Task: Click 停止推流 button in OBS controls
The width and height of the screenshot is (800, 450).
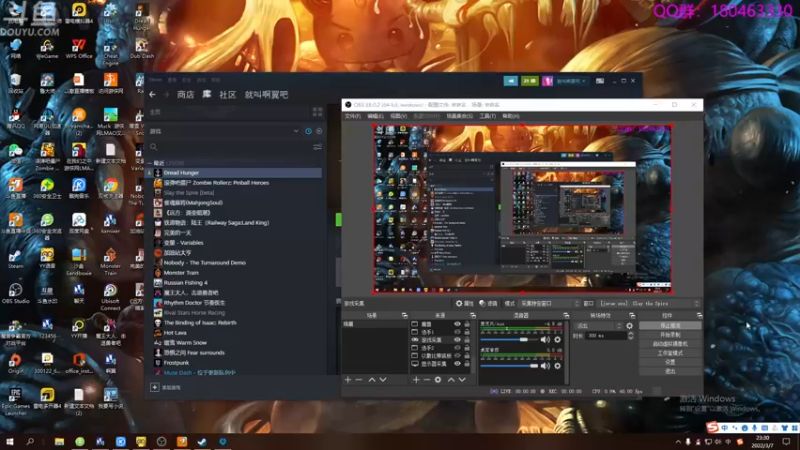Action: click(670, 326)
